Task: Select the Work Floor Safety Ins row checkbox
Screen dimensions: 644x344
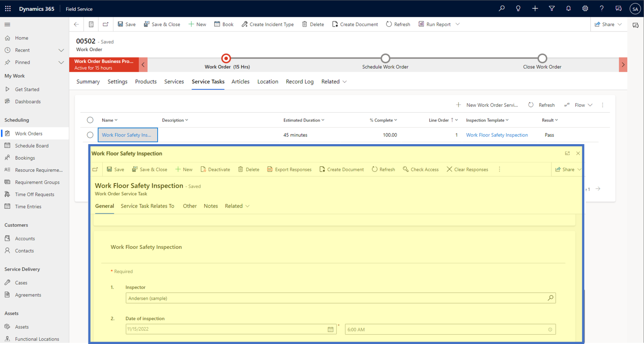Action: (x=90, y=134)
